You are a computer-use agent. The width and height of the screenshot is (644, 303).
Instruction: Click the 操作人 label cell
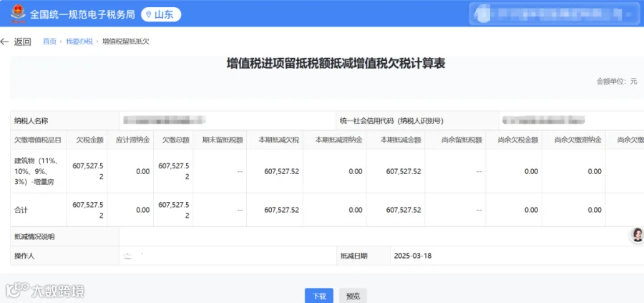(65, 256)
